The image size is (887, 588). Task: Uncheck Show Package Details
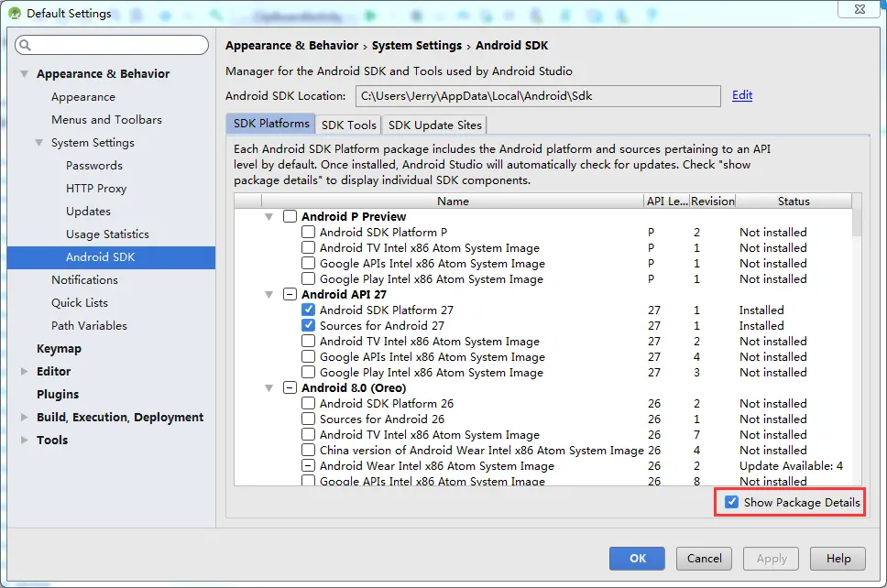tap(731, 502)
